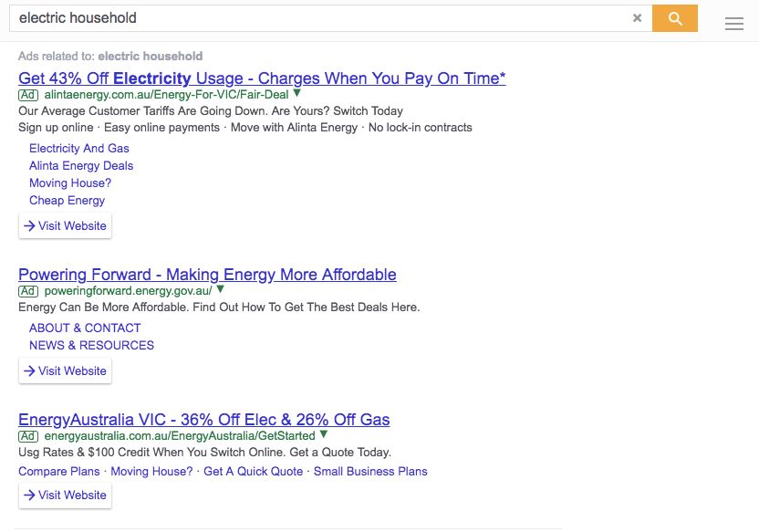This screenshot has width=759, height=532.
Task: Clear the search box with the X icon
Action: (x=637, y=18)
